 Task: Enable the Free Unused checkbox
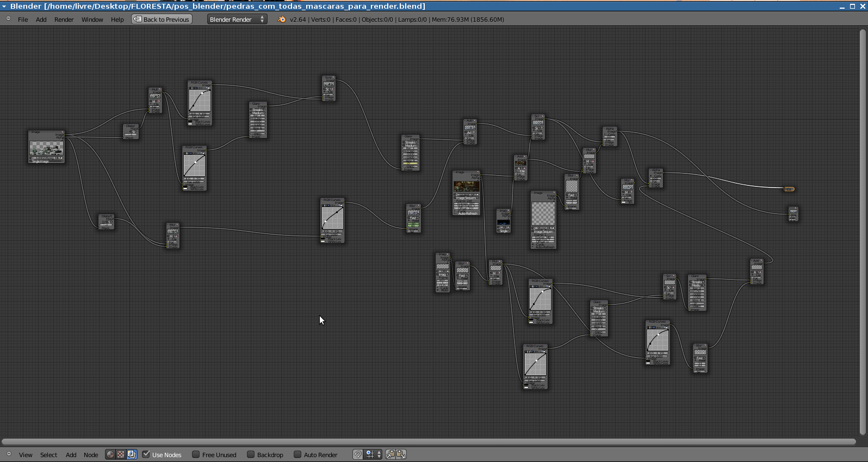point(196,454)
